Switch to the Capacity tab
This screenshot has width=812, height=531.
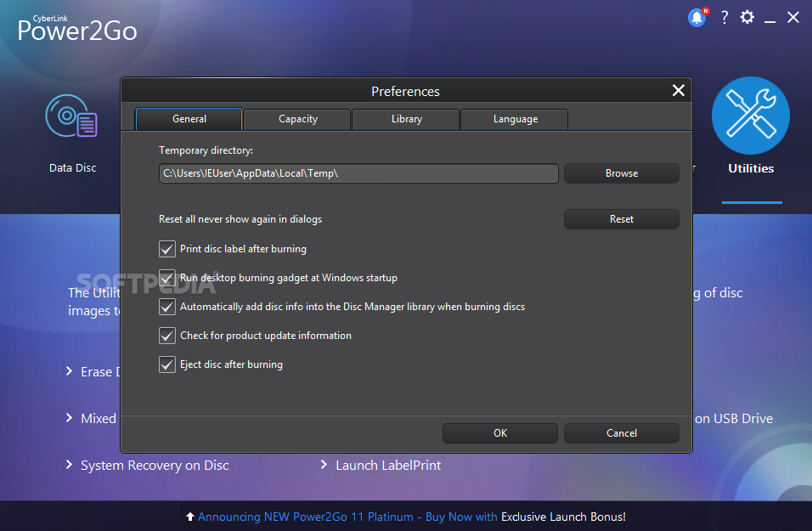click(x=298, y=119)
